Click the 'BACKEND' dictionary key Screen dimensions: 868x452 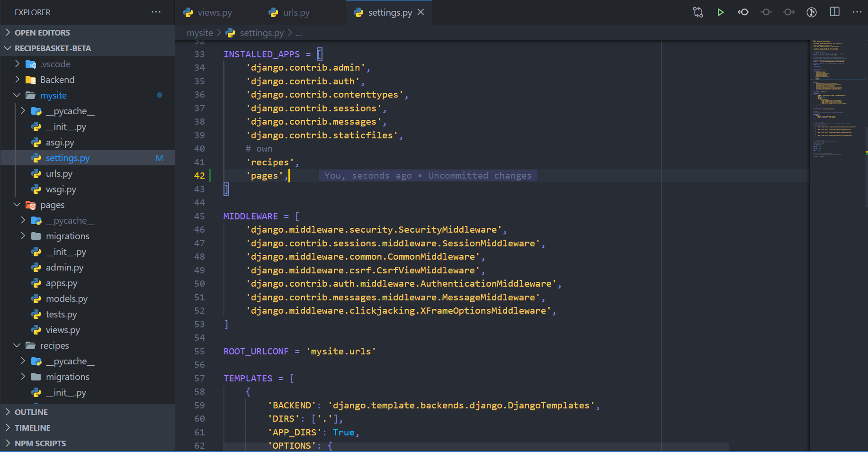[292, 406]
